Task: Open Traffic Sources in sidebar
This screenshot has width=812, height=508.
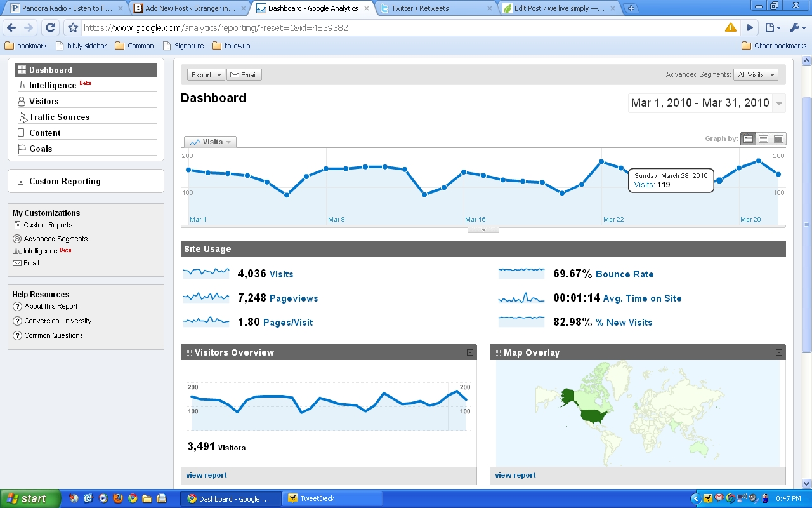Action: 59,117
